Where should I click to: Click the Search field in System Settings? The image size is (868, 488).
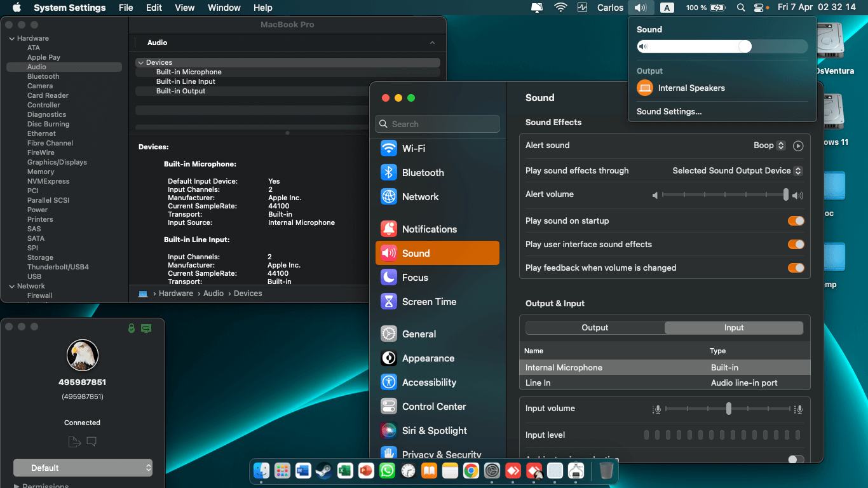coord(437,124)
